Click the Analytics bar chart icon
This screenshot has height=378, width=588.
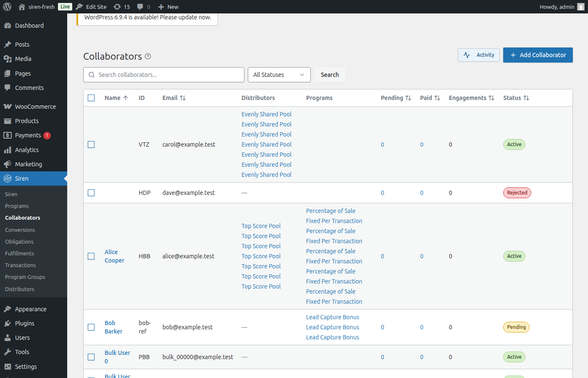click(x=8, y=150)
